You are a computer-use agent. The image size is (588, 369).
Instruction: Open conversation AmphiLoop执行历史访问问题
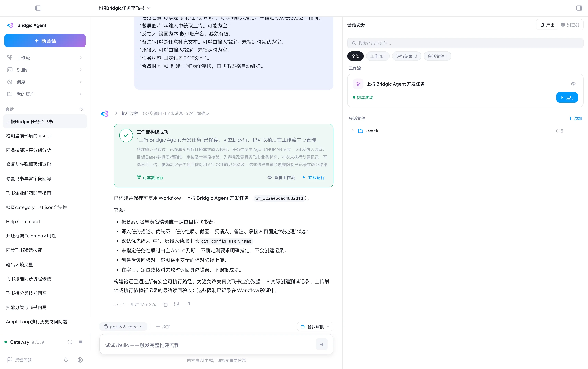coord(45,322)
